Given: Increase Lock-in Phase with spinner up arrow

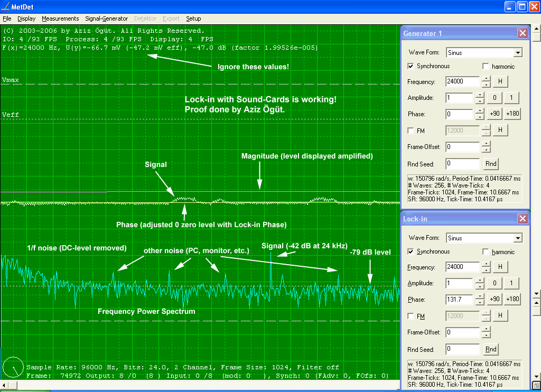Looking at the screenshot, I should point(479,296).
